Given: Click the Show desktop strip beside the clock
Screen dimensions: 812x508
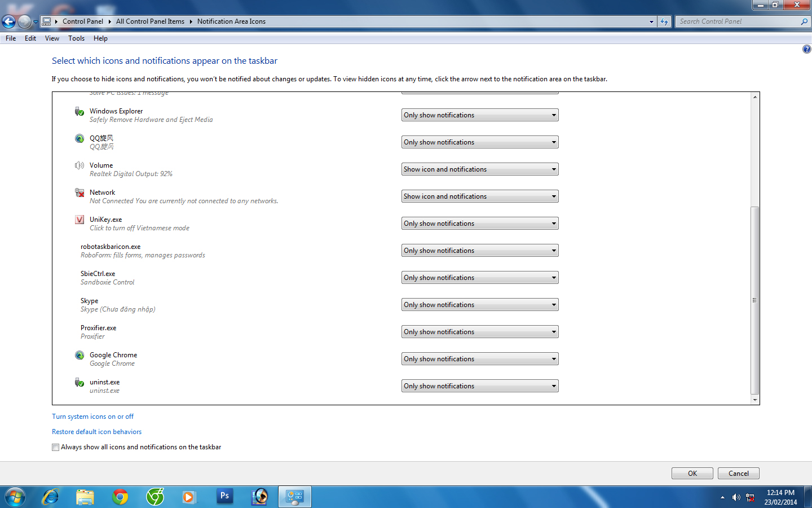Looking at the screenshot, I should (x=808, y=497).
